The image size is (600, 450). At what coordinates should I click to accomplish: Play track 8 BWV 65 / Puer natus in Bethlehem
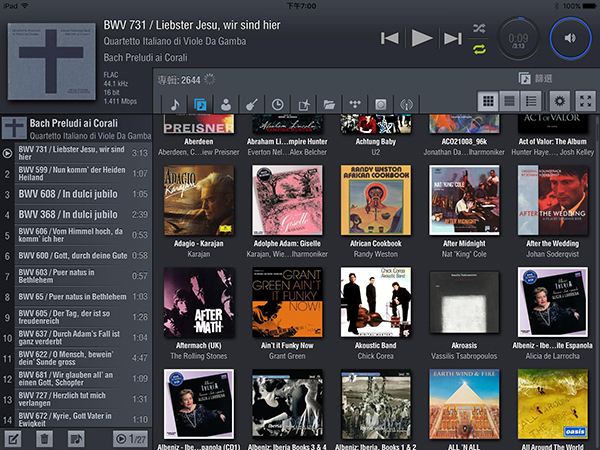point(76,297)
